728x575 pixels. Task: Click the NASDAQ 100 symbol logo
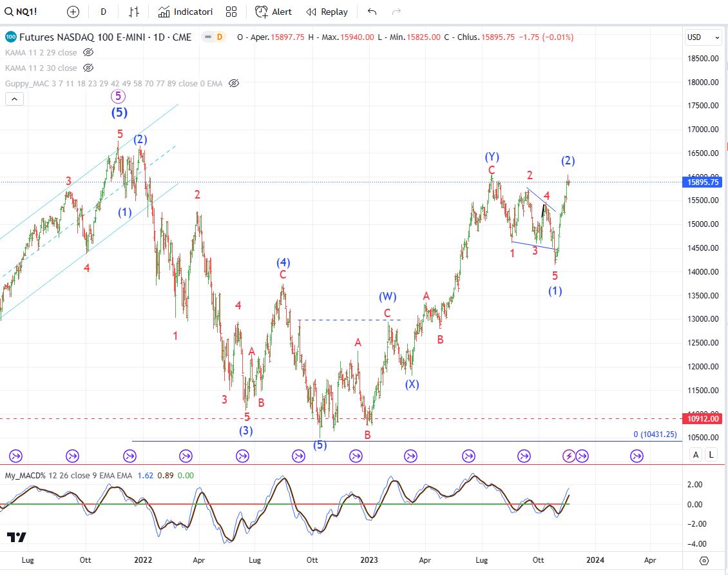(x=11, y=37)
